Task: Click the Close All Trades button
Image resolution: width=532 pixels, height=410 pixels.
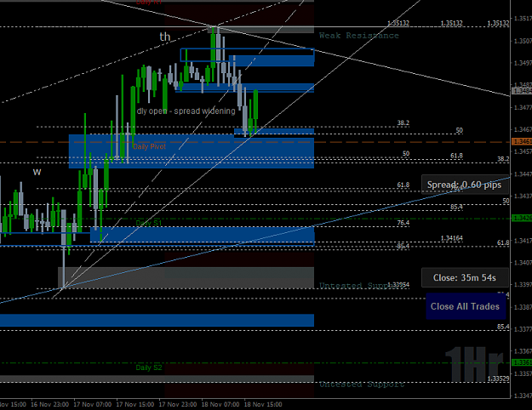Action: [x=466, y=306]
